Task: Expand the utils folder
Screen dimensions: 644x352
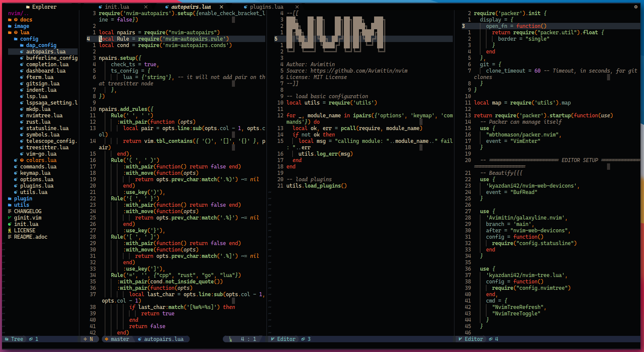Action: coord(22,205)
